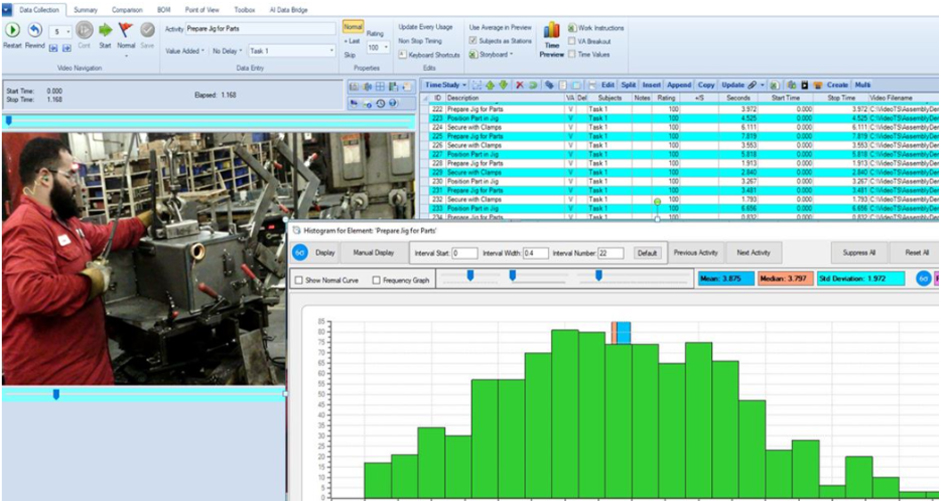Image resolution: width=941 pixels, height=501 pixels.
Task: Click the red Normal flag icon
Action: 126,30
